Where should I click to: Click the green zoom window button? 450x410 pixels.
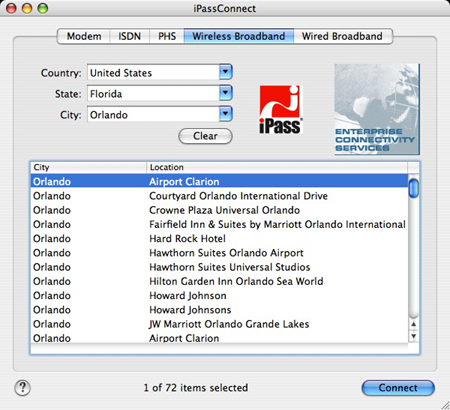pos(43,8)
